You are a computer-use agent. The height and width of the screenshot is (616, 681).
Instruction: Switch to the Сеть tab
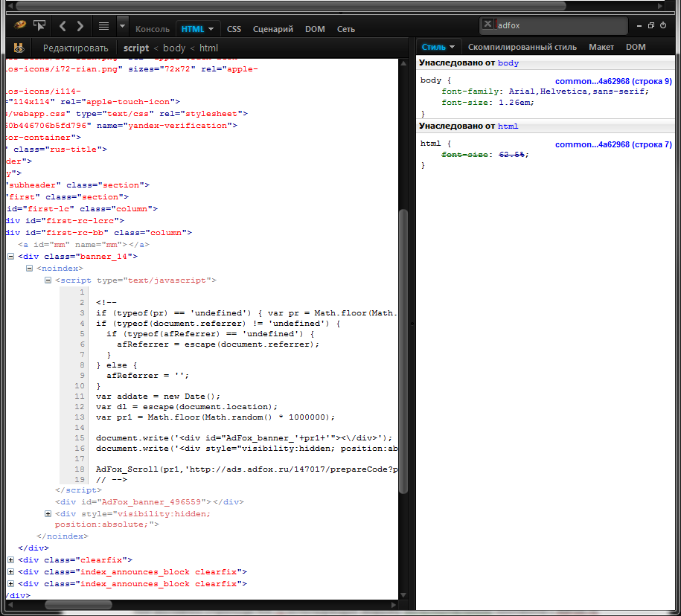pyautogui.click(x=345, y=29)
